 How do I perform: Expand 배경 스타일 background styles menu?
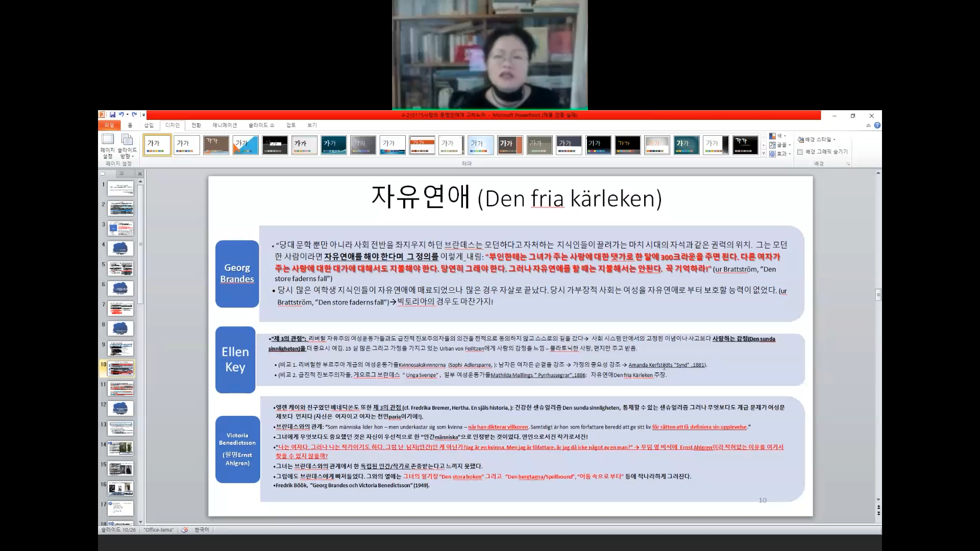pyautogui.click(x=817, y=139)
